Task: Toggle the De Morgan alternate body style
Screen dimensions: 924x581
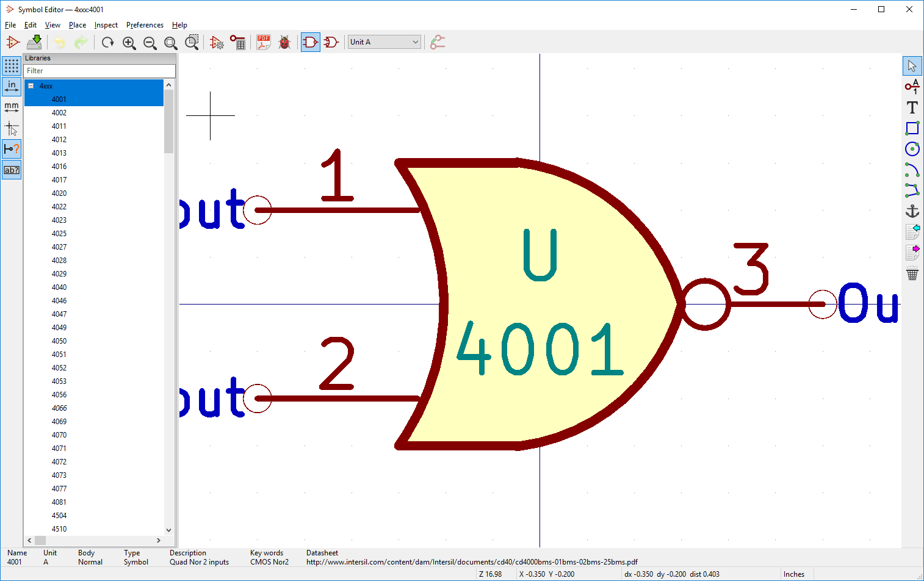Action: 331,42
